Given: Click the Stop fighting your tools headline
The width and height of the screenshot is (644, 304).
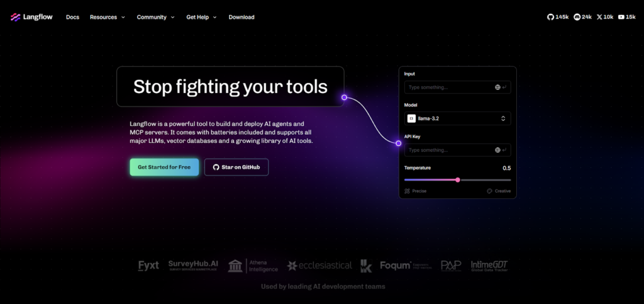Looking at the screenshot, I should pos(230,87).
